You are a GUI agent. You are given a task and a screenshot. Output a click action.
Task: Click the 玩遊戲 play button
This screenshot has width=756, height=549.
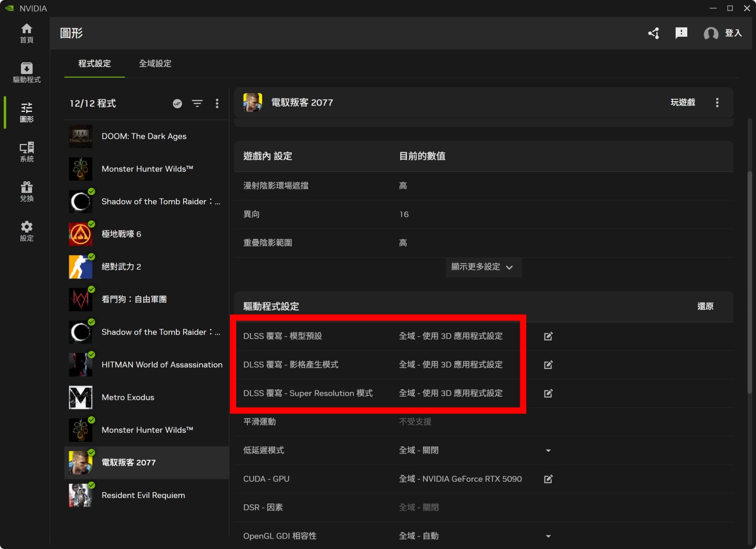(x=684, y=102)
